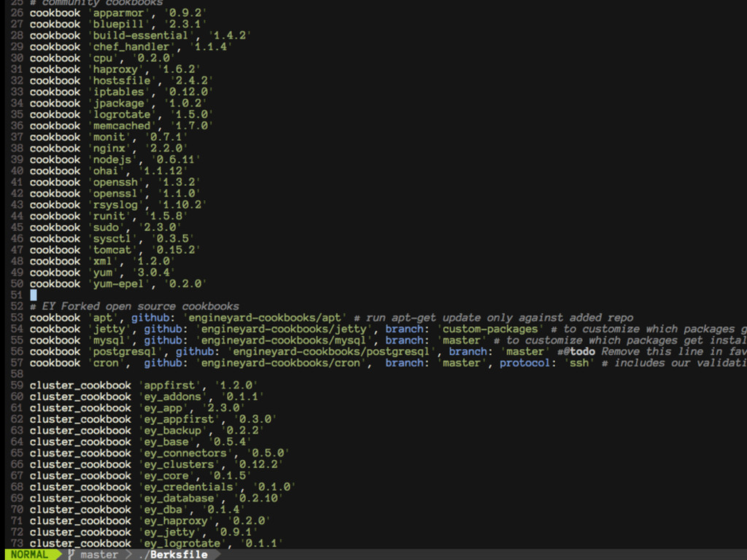
Task: Click the master branch name in status bar
Action: (99, 554)
